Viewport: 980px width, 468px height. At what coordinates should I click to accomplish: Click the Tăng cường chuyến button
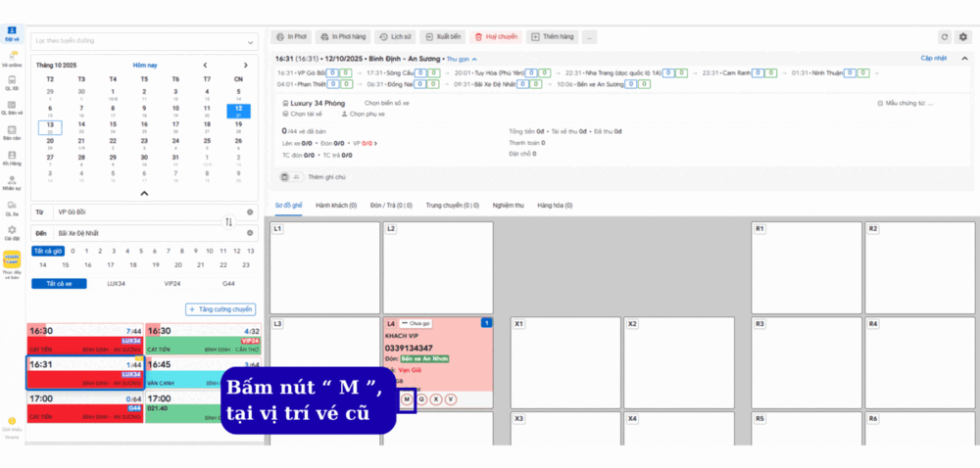pos(220,309)
